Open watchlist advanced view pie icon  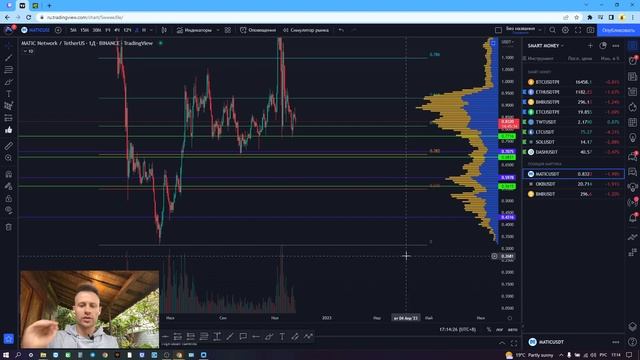pyautogui.click(x=603, y=46)
